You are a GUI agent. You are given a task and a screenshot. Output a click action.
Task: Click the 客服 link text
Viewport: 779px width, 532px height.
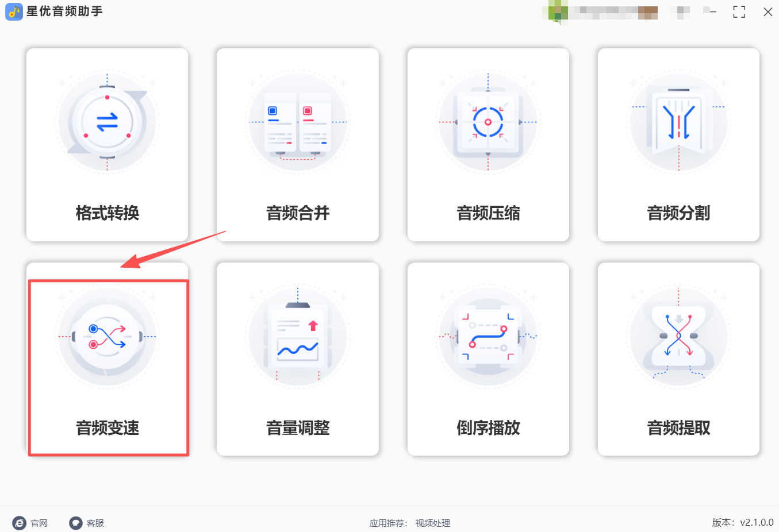95,523
